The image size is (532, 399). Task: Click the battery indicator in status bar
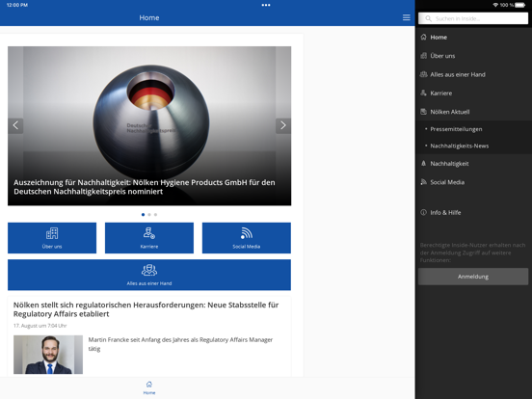[x=519, y=5]
